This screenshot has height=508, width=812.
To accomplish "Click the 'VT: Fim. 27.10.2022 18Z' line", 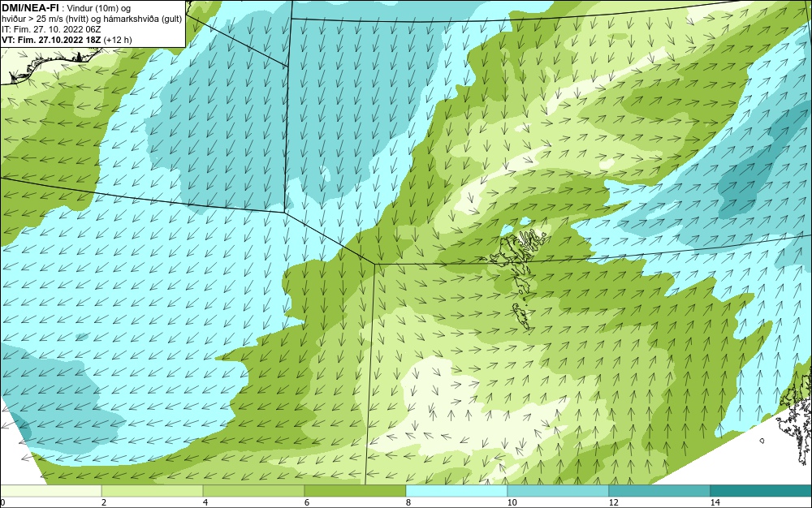I will (x=67, y=40).
